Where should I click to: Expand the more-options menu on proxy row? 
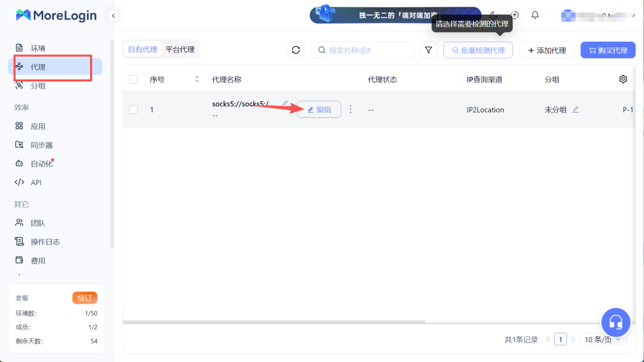pos(350,109)
